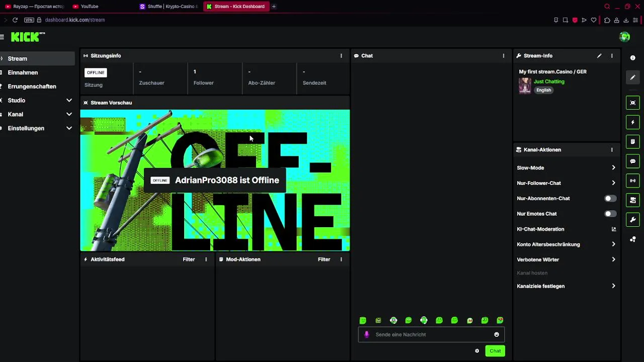Screen dimensions: 644x362
Task: Switch to the Shuffle Krypto-Casino tab
Action: (x=169, y=7)
